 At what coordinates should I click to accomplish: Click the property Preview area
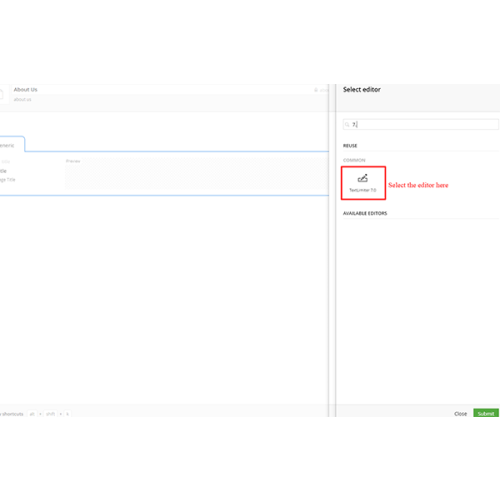197,173
